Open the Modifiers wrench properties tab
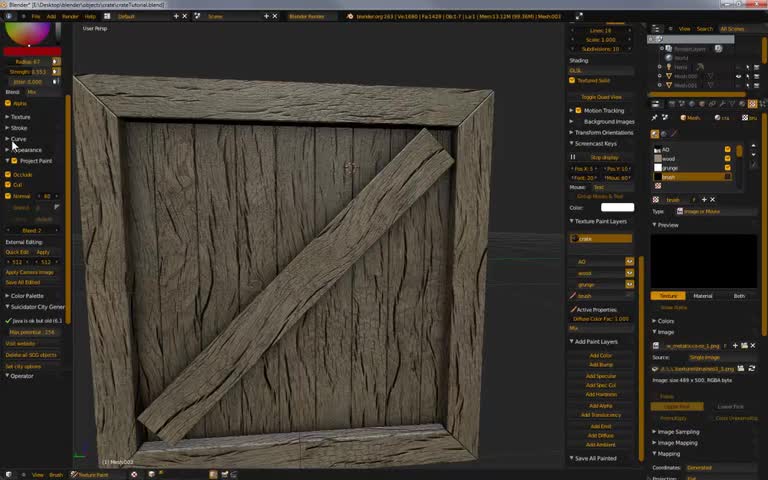Screen dimensions: 768x480 pos(722,104)
